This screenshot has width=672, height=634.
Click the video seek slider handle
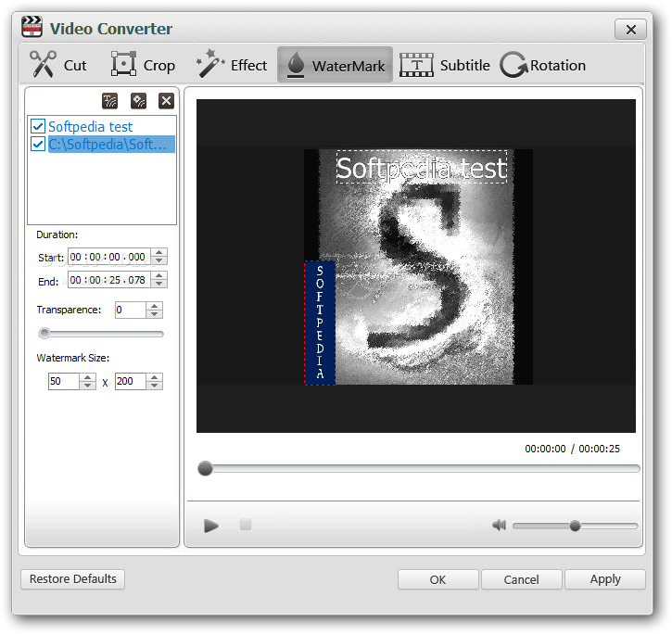(205, 468)
